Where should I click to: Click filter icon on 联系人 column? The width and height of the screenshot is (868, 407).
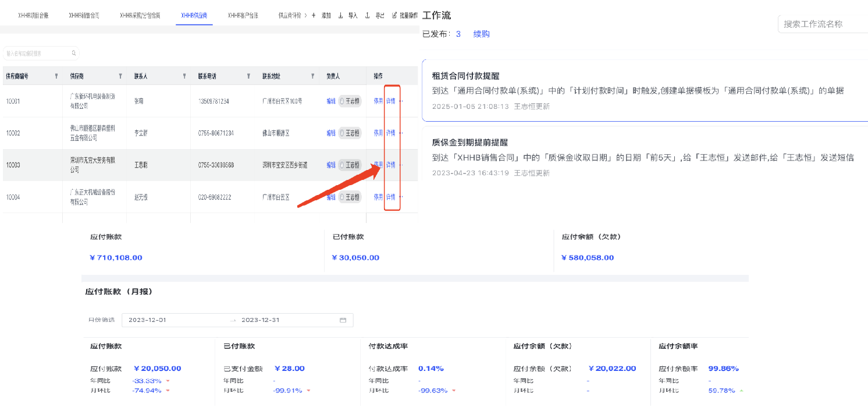pyautogui.click(x=184, y=76)
